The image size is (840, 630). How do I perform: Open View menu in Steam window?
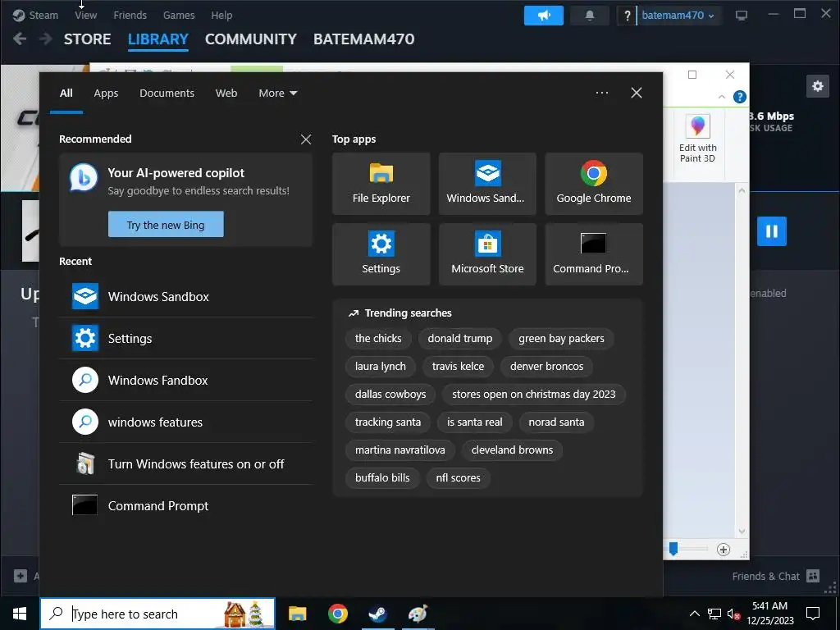[85, 15]
